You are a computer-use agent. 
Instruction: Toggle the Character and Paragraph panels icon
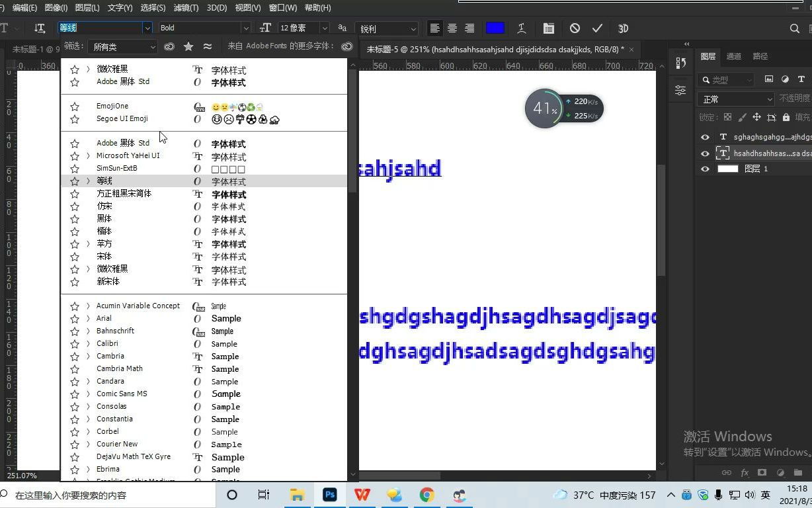(x=548, y=28)
